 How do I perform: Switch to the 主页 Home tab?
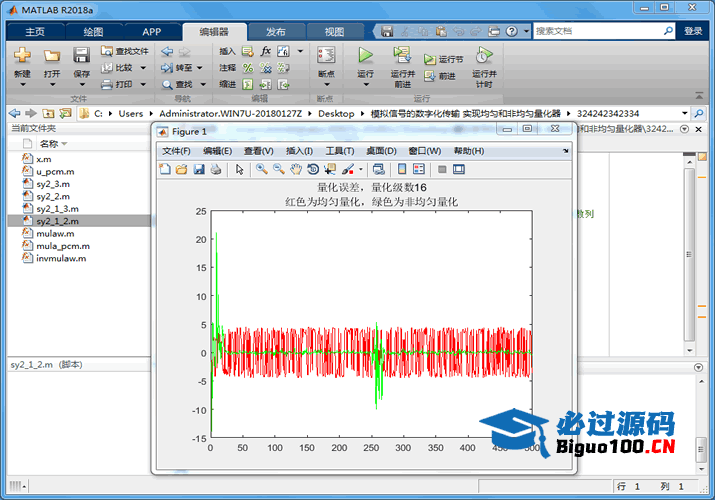coord(35,31)
